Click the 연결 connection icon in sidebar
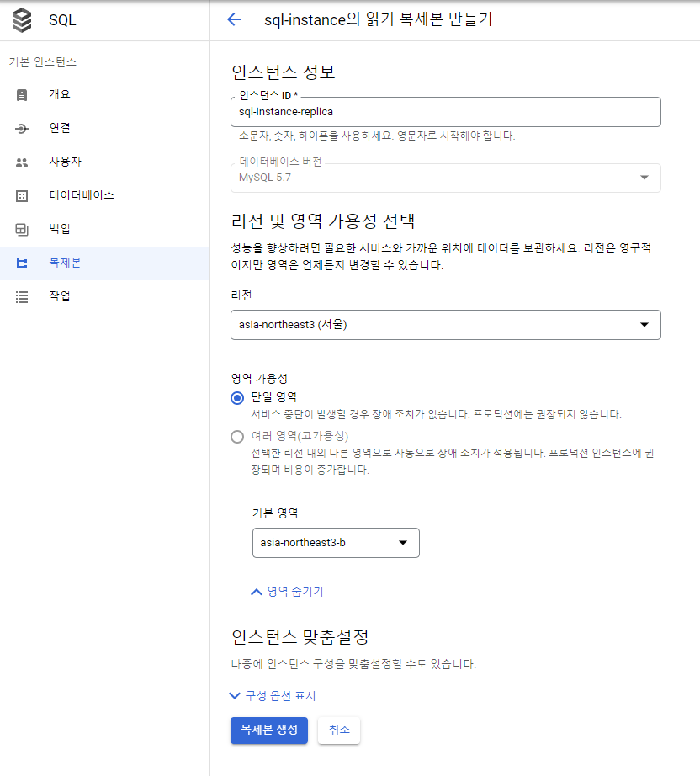This screenshot has width=700, height=776. (x=22, y=129)
